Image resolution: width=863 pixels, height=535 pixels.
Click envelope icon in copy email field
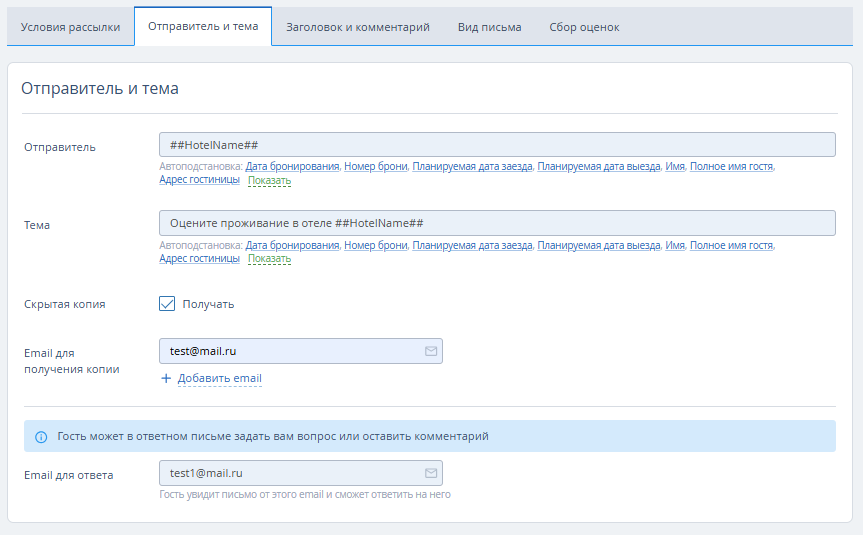(431, 351)
